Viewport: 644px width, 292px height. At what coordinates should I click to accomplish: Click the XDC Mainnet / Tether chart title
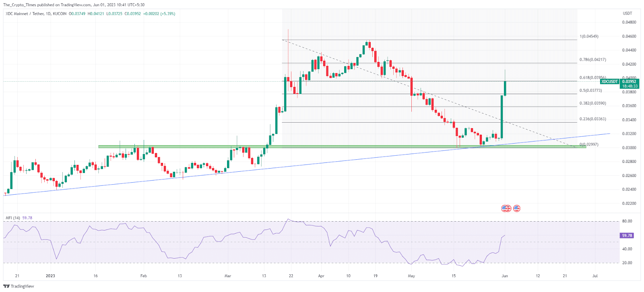point(36,14)
